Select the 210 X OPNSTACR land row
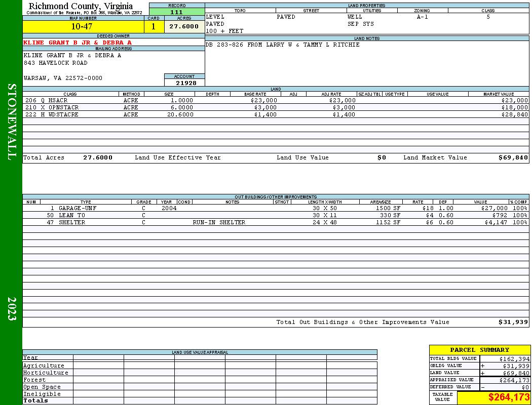532x405 pixels. (276, 107)
